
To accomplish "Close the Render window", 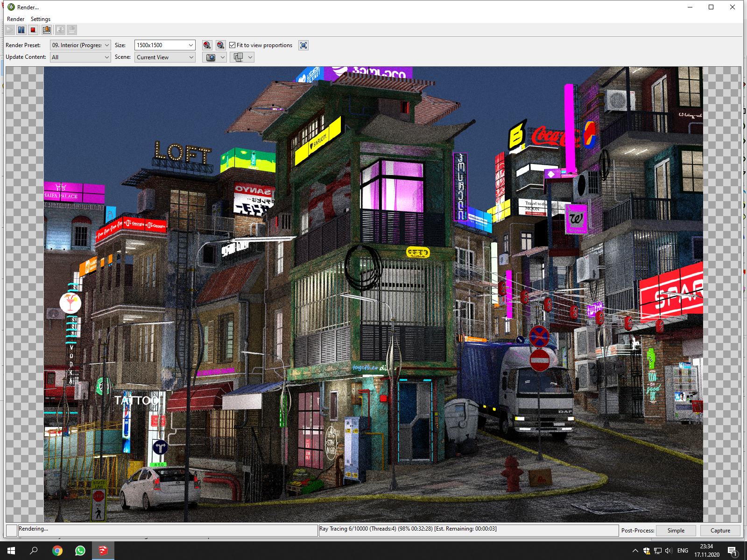I will tap(733, 7).
